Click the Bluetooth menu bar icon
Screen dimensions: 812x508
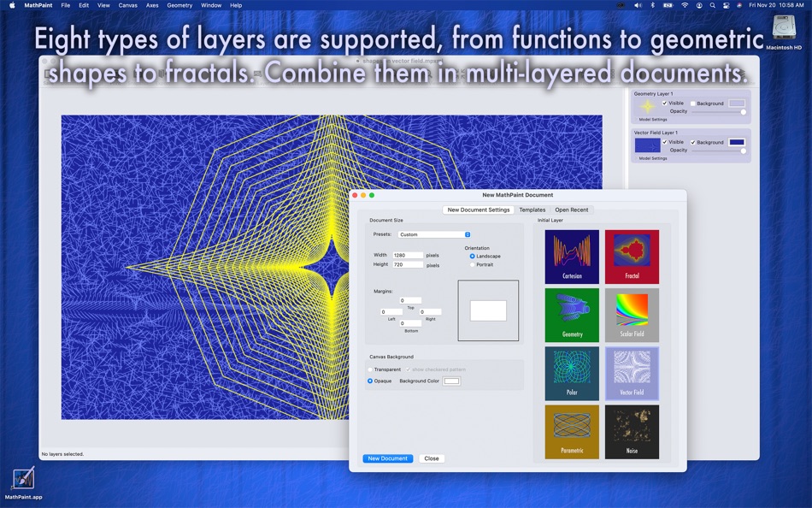pyautogui.click(x=652, y=5)
